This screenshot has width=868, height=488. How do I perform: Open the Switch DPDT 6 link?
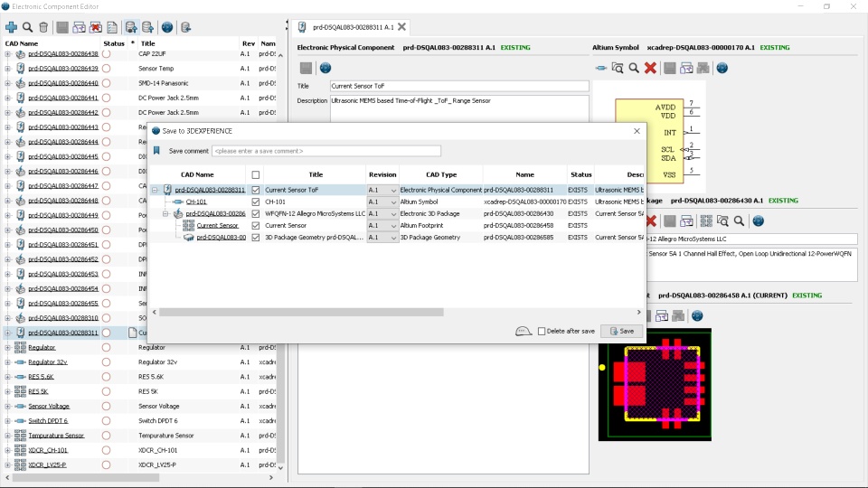tap(48, 421)
